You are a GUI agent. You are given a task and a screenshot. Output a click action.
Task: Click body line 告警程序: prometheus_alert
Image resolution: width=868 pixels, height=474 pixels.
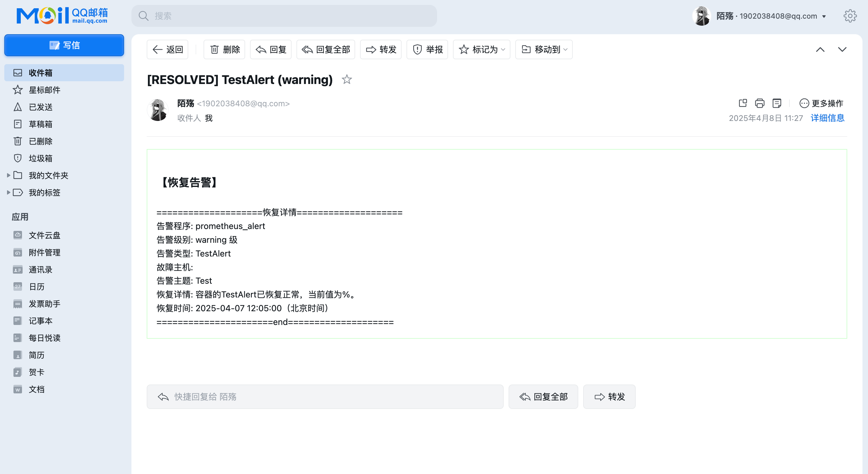(211, 226)
